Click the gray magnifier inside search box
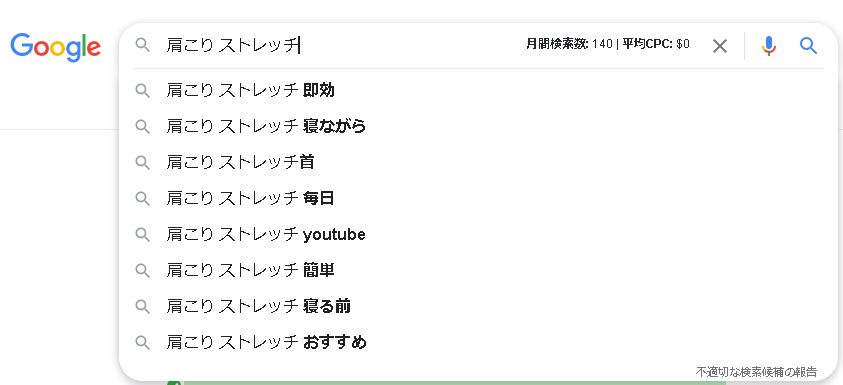The height and width of the screenshot is (385, 843). (142, 45)
